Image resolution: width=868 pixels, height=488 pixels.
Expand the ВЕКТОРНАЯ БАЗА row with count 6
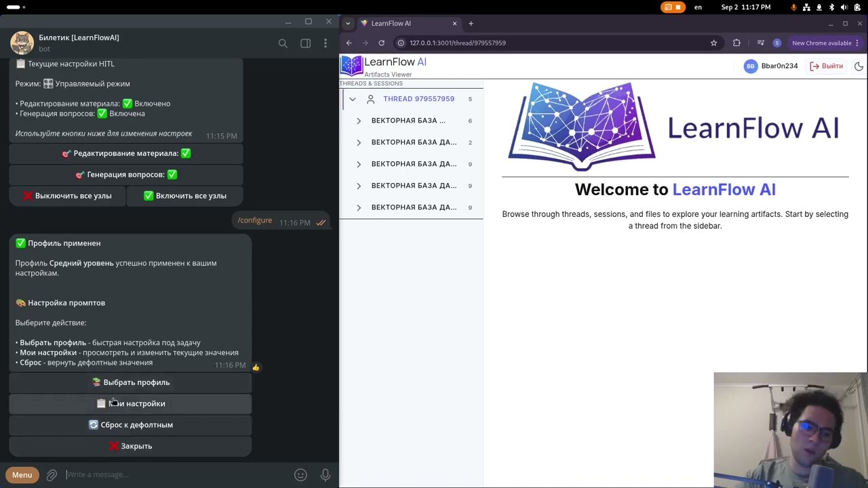[x=359, y=121]
